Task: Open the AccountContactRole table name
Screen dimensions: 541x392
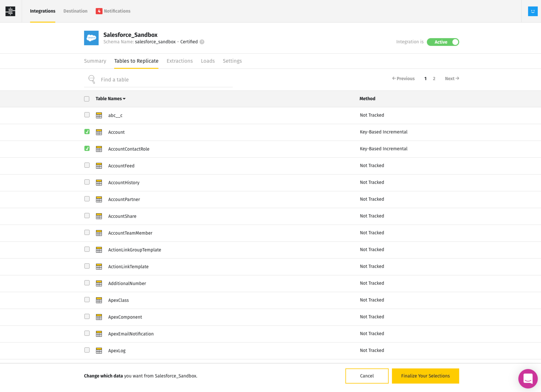Action: (129, 149)
